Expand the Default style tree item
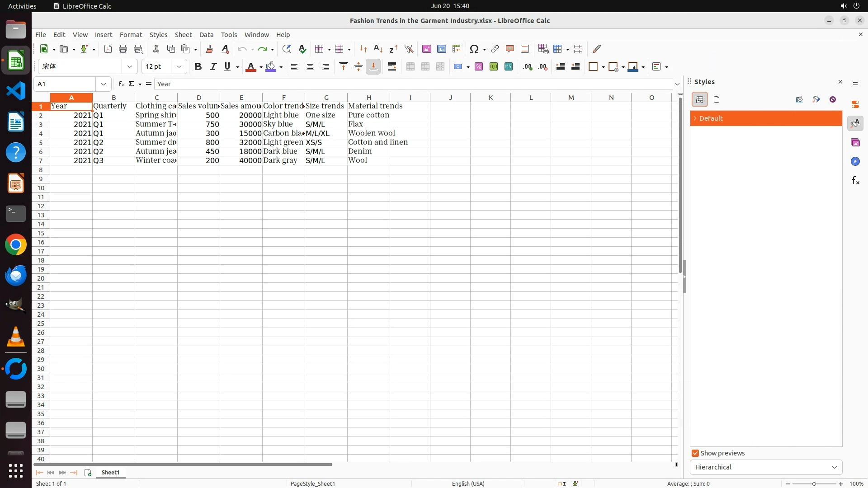 [x=695, y=118]
